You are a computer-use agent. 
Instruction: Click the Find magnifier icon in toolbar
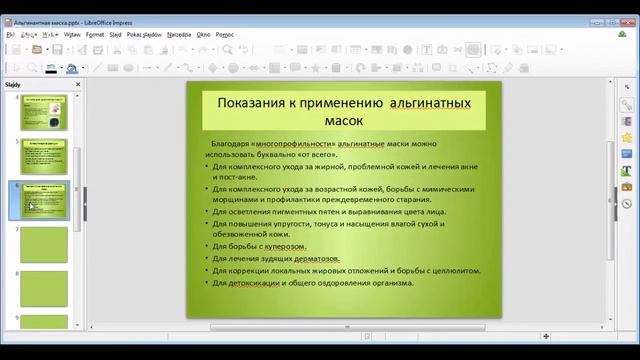pos(227,50)
